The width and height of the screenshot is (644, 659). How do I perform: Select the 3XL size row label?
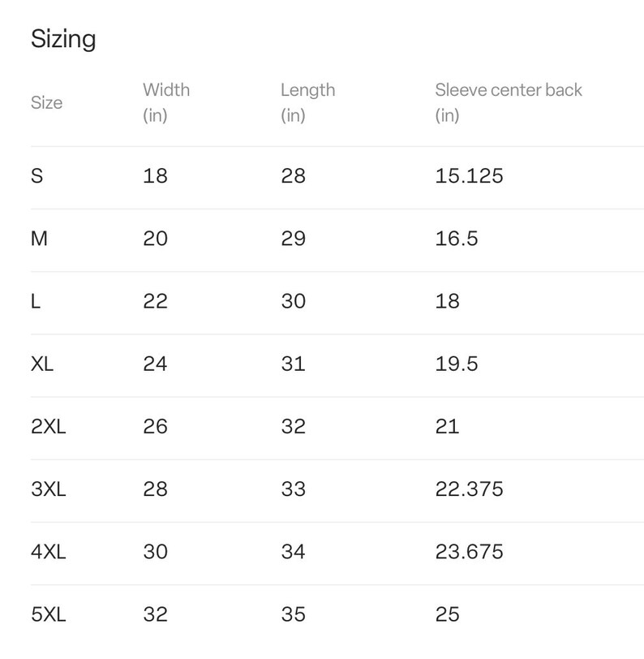49,489
